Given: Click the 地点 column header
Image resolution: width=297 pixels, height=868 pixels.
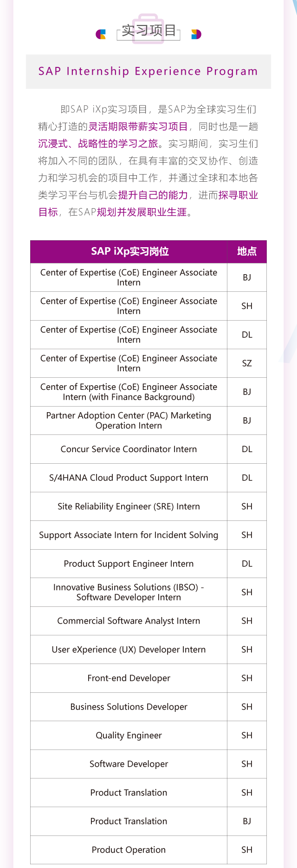Looking at the screenshot, I should click(246, 251).
